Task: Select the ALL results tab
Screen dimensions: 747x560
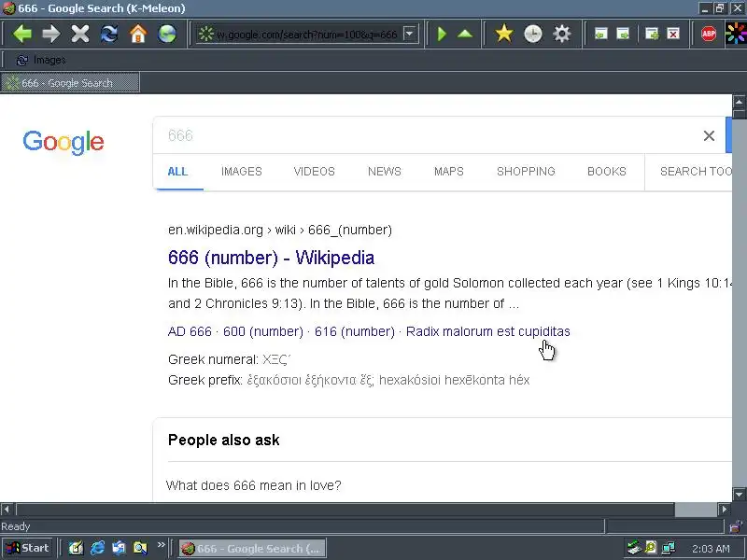Action: pos(177,172)
